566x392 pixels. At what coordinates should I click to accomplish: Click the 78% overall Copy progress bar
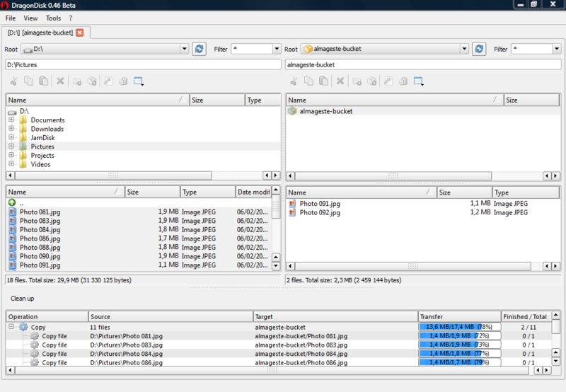coord(459,327)
